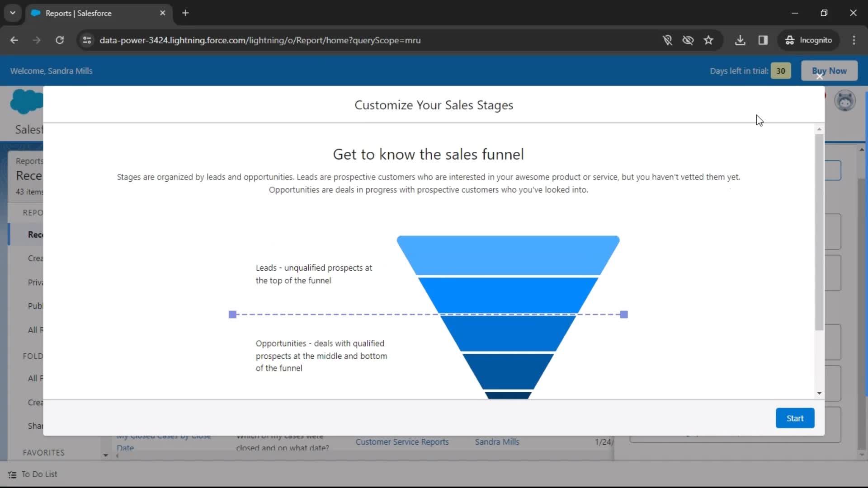Click the top light-blue funnel stage
868x488 pixels.
point(508,255)
